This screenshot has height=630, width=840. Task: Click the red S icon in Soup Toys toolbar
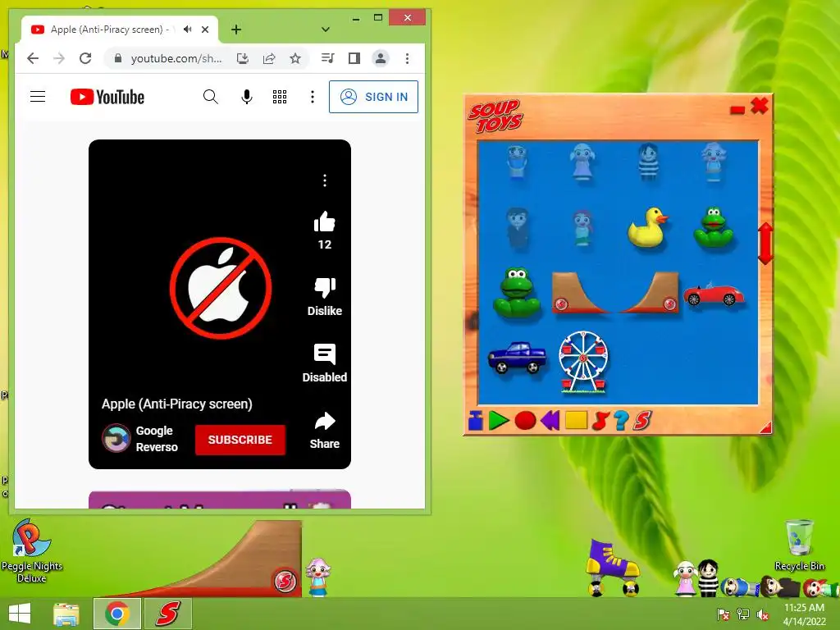641,421
